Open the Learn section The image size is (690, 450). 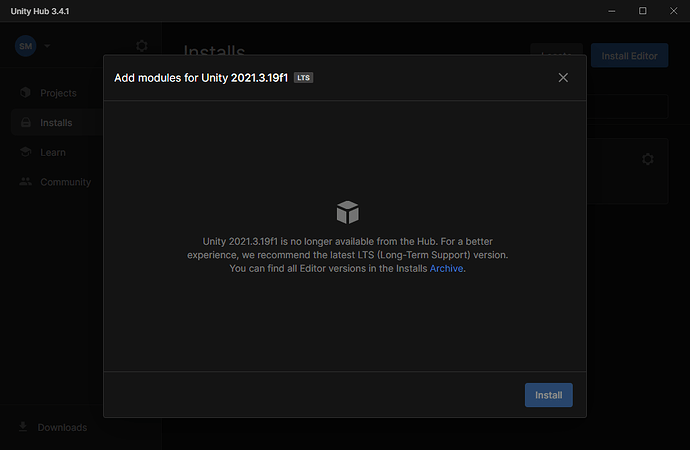click(x=53, y=152)
